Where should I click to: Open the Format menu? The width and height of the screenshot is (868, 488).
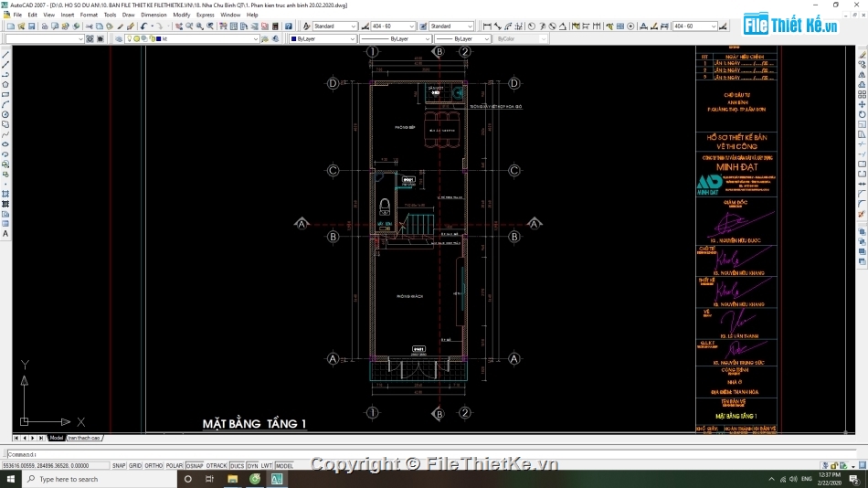tap(89, 15)
